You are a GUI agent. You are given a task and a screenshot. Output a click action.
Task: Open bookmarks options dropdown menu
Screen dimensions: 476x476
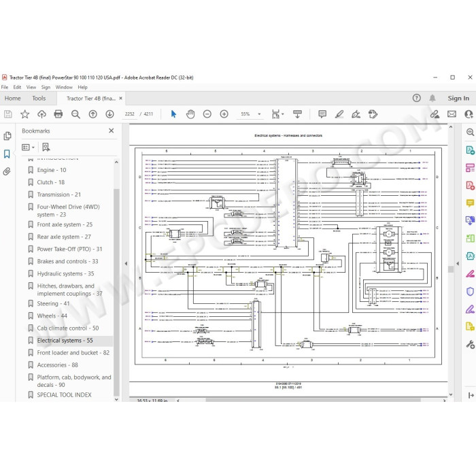[x=28, y=148]
